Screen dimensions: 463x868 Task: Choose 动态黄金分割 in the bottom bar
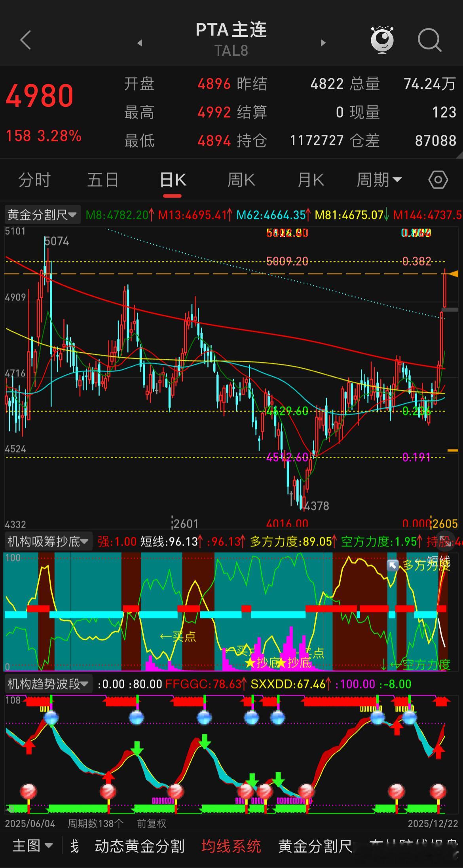[139, 846]
